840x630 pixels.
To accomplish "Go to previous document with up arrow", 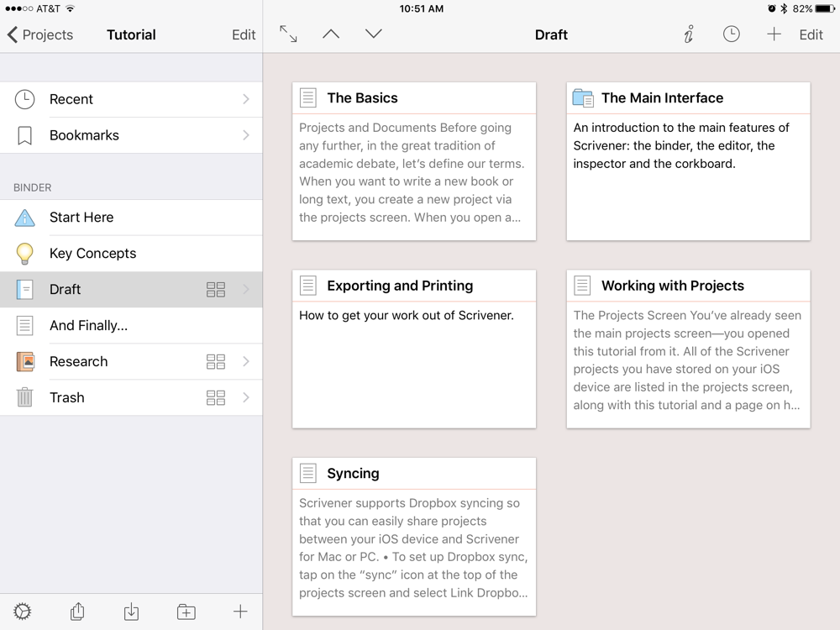I will [331, 34].
